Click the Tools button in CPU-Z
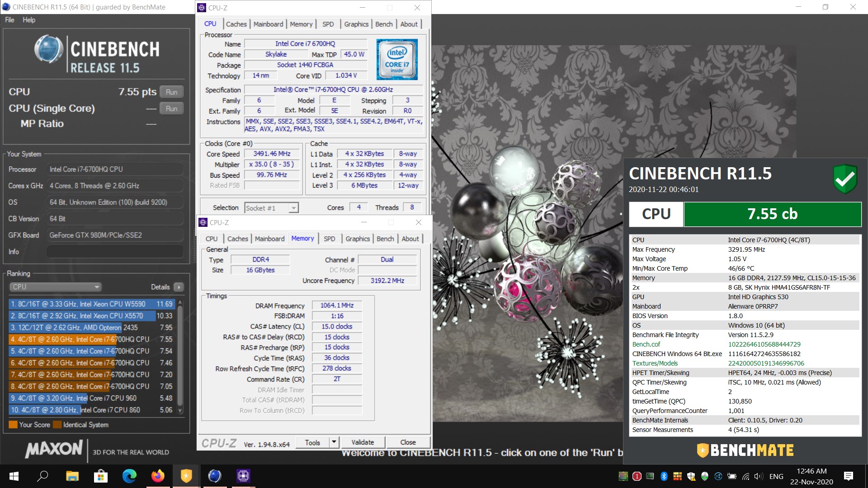Image resolution: width=868 pixels, height=488 pixels. tap(312, 442)
